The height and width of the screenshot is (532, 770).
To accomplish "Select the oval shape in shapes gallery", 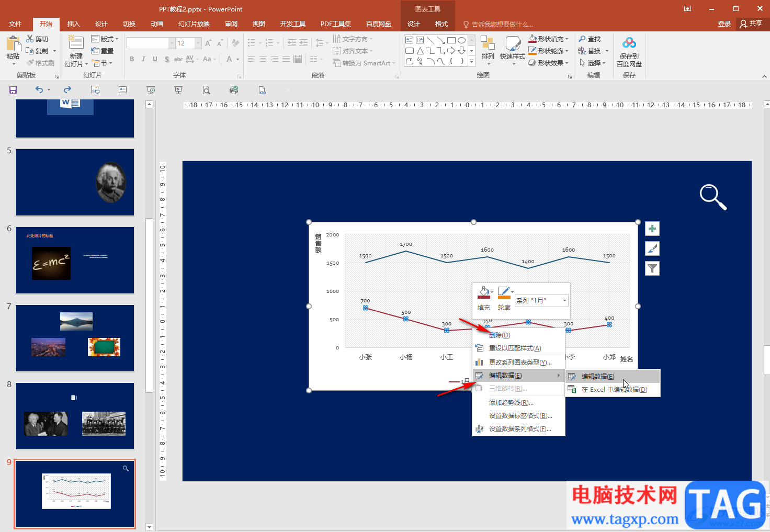I will click(x=461, y=40).
